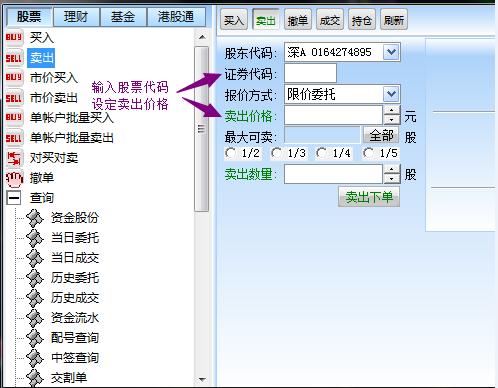Click the 证券代码 input field

click(310, 73)
